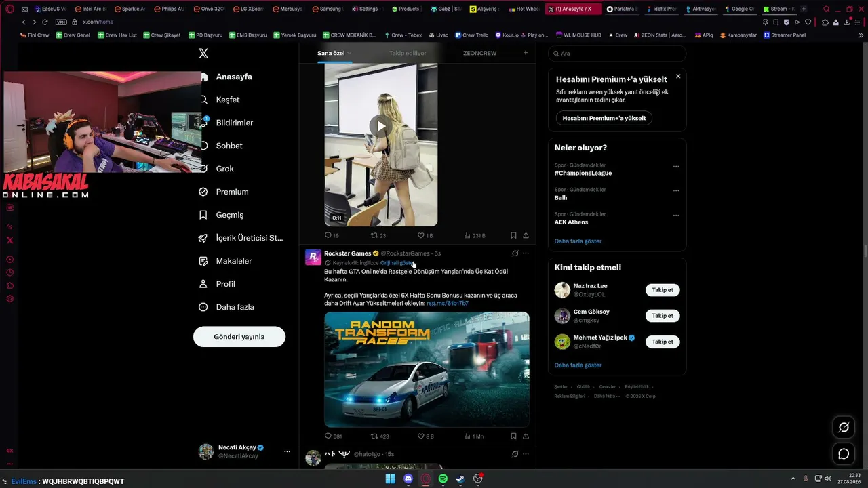
Task: Share the classroom video post
Action: (x=526, y=235)
